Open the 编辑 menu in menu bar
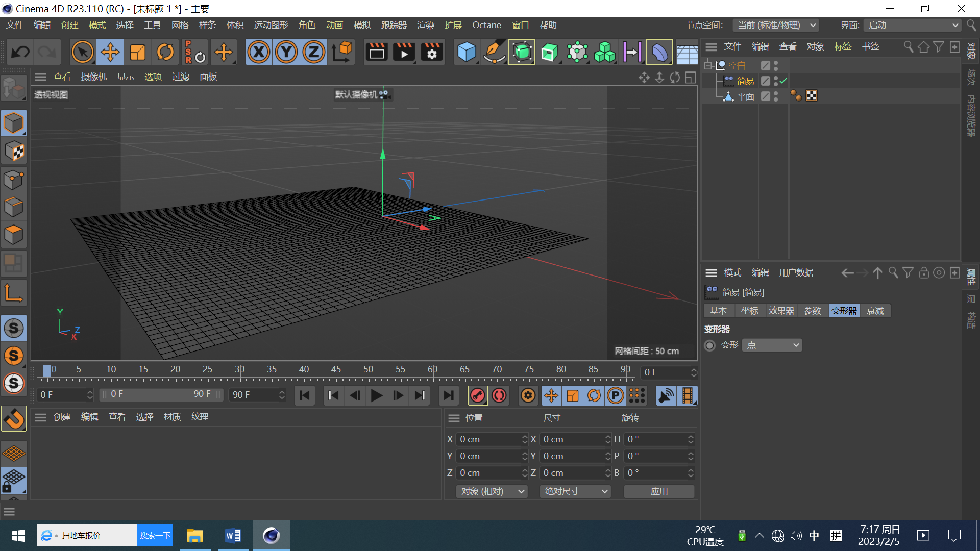Viewport: 980px width, 551px height. 42,25
